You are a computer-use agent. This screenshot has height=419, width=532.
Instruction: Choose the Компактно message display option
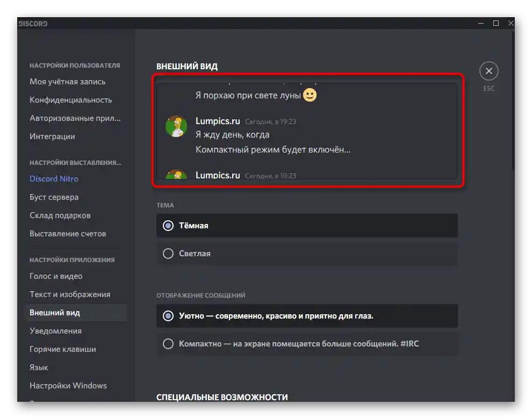(307, 344)
